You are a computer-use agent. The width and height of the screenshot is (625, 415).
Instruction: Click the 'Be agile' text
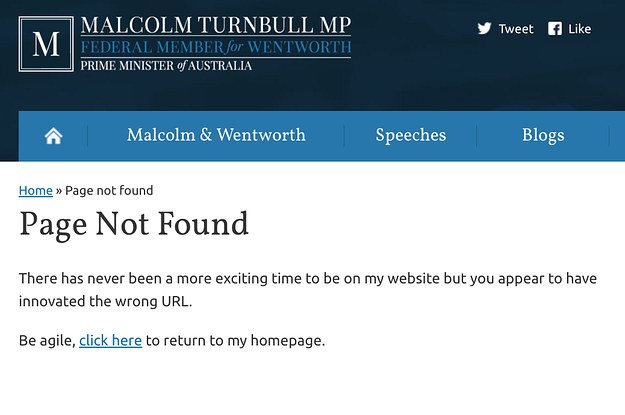point(47,341)
